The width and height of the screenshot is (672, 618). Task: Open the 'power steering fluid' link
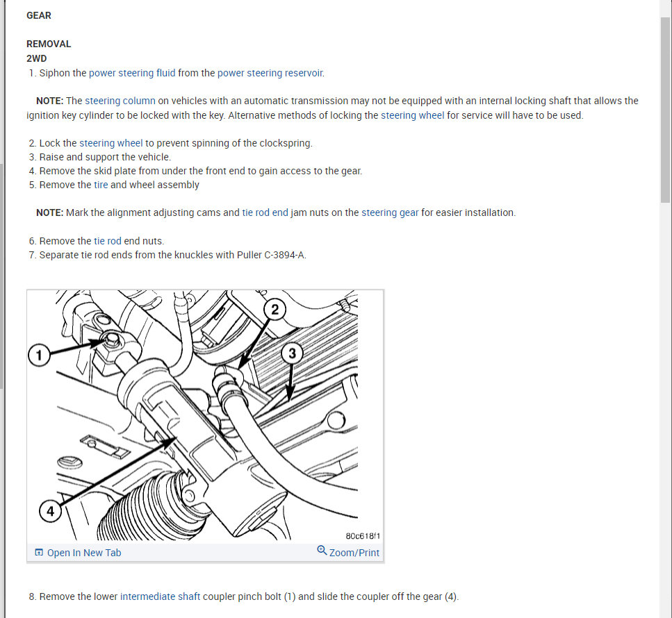[x=132, y=73]
